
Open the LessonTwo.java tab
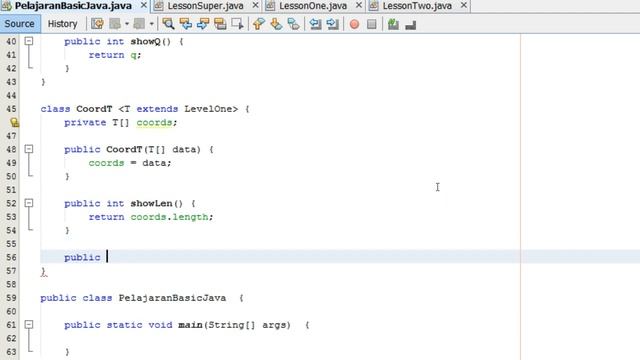coord(417,6)
